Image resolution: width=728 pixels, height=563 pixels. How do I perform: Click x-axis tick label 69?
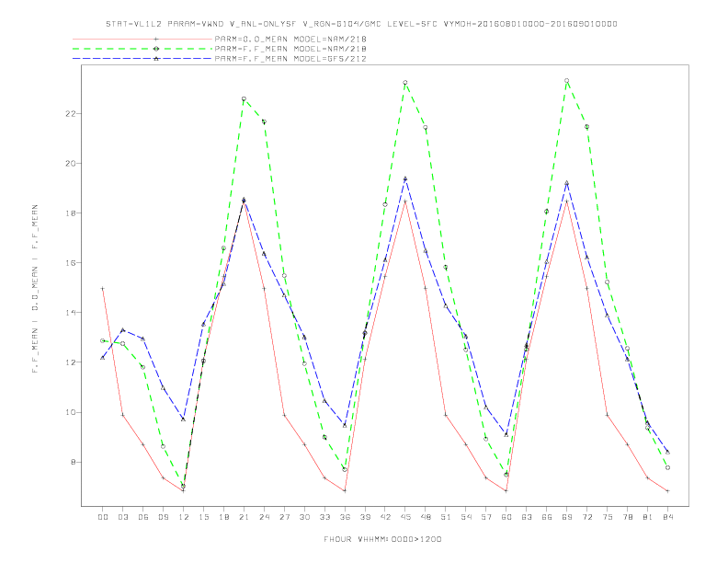pyautogui.click(x=567, y=517)
